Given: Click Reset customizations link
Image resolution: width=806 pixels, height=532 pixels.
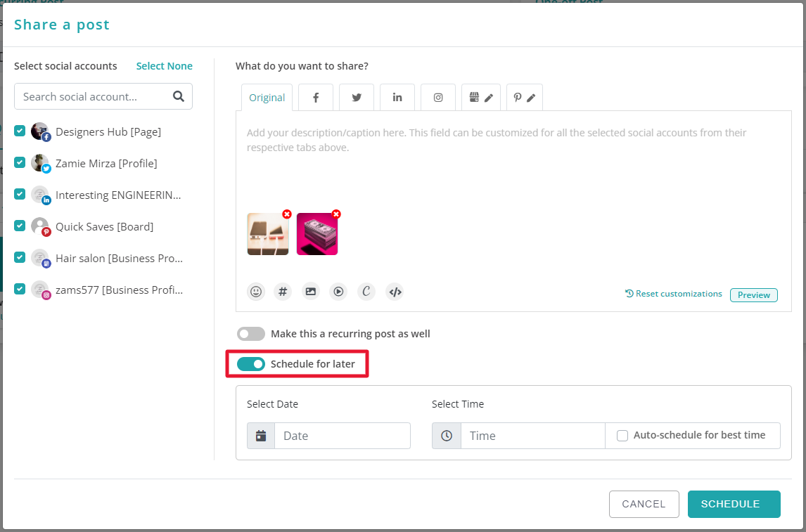Looking at the screenshot, I should (673, 294).
